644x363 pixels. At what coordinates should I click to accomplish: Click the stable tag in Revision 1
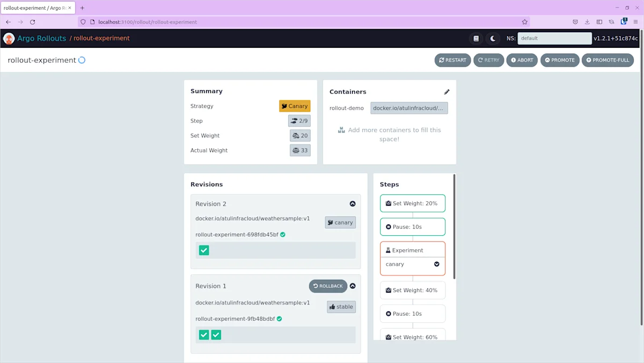click(341, 307)
